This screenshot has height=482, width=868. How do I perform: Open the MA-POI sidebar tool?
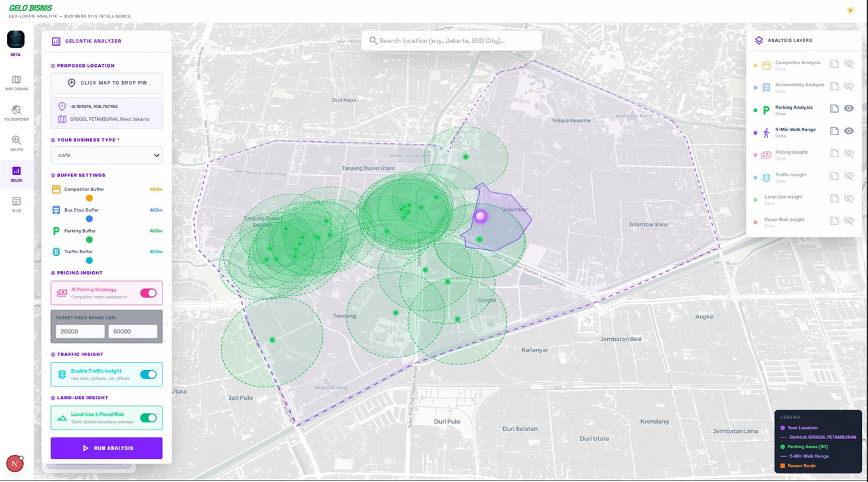(17, 144)
